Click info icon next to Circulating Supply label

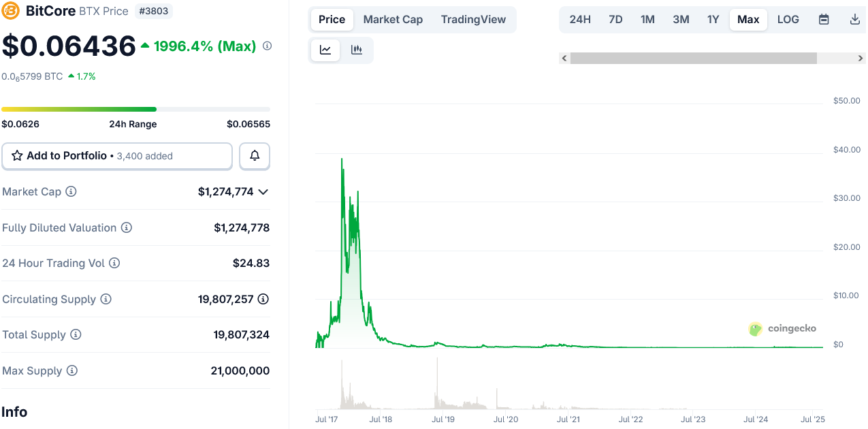point(106,299)
